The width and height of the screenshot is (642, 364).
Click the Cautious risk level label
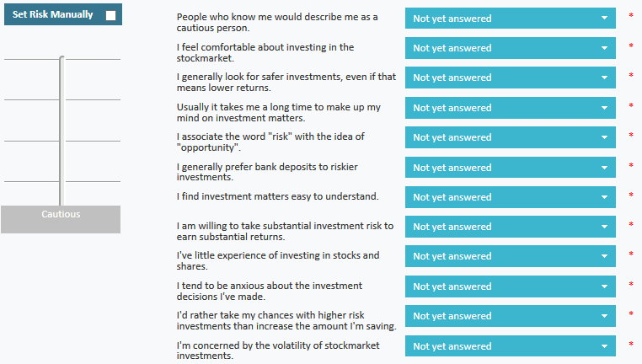pos(61,215)
